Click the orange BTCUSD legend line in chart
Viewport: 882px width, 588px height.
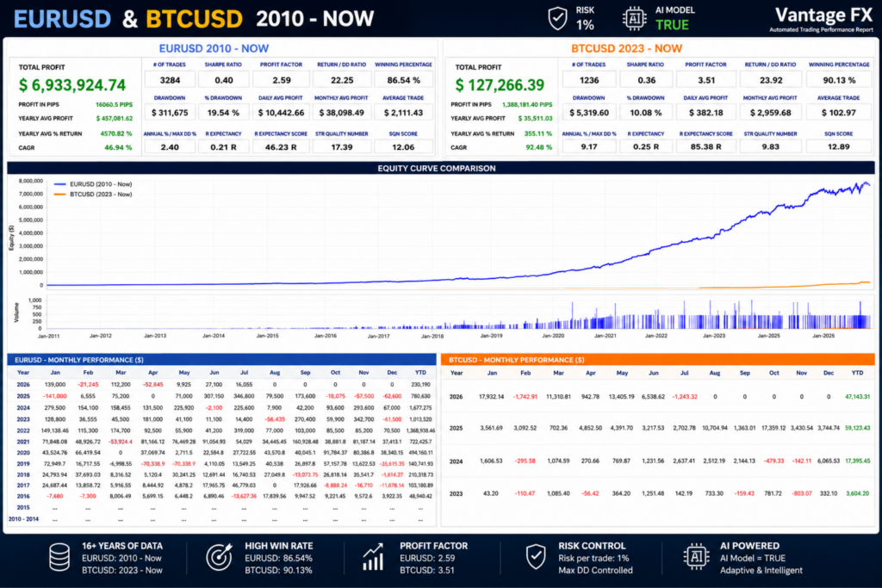tap(59, 195)
